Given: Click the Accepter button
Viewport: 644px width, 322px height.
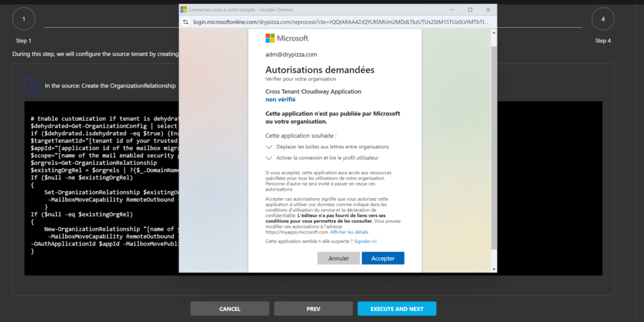Looking at the screenshot, I should tap(383, 258).
